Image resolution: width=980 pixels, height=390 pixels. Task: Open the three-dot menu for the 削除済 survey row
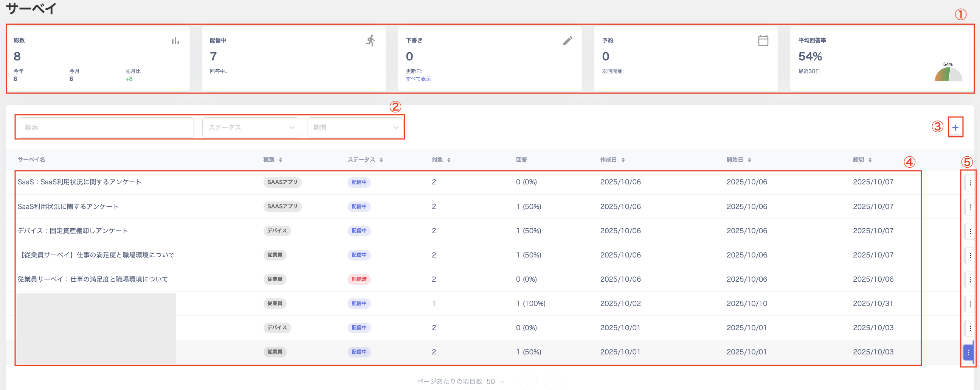click(970, 279)
